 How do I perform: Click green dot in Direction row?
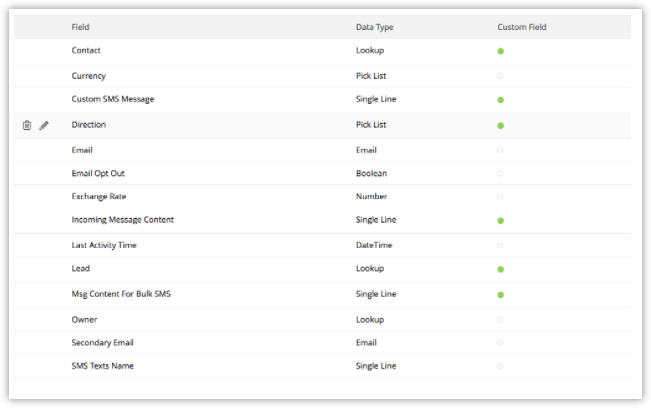click(x=501, y=126)
